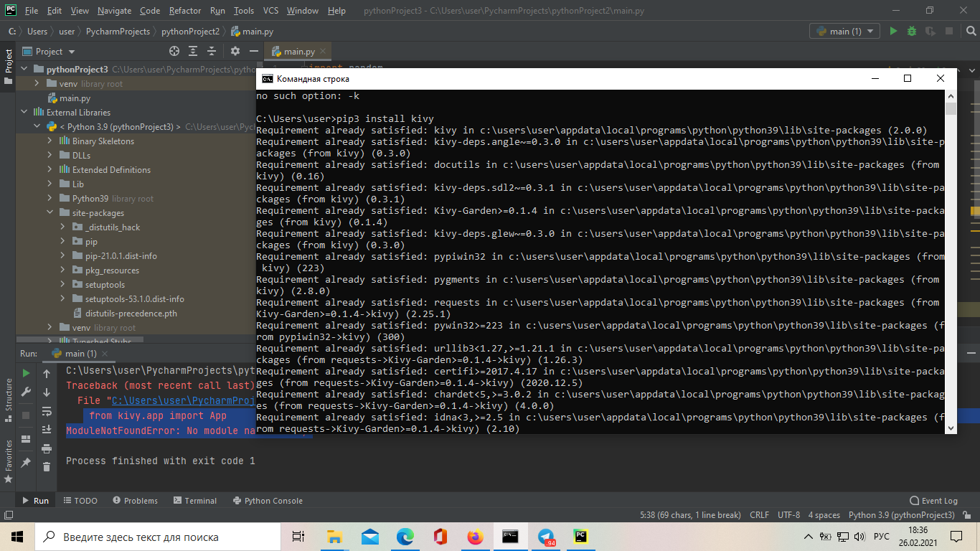Toggle soft-wrap in the Run console
This screenshot has width=980, height=551.
point(47,411)
